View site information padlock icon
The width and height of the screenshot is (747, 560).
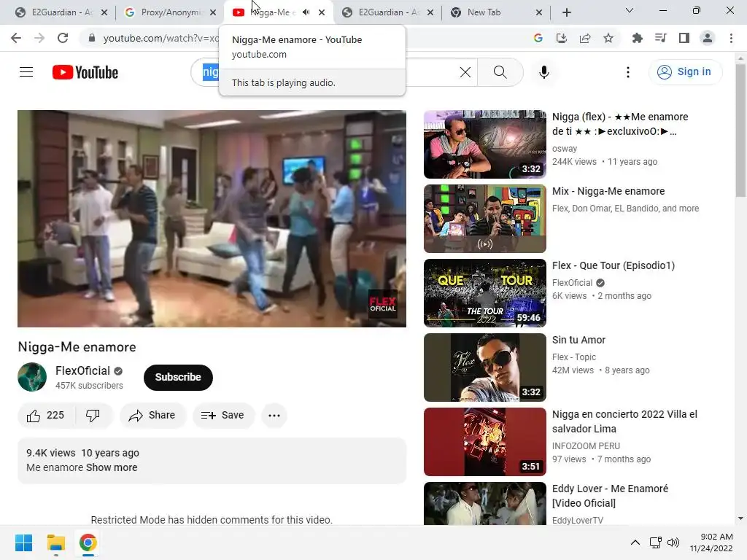[92, 38]
